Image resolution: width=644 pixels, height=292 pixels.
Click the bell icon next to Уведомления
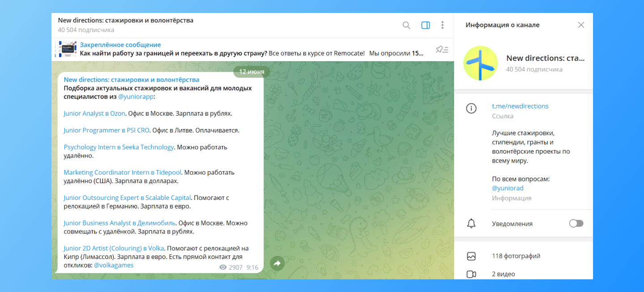click(471, 224)
